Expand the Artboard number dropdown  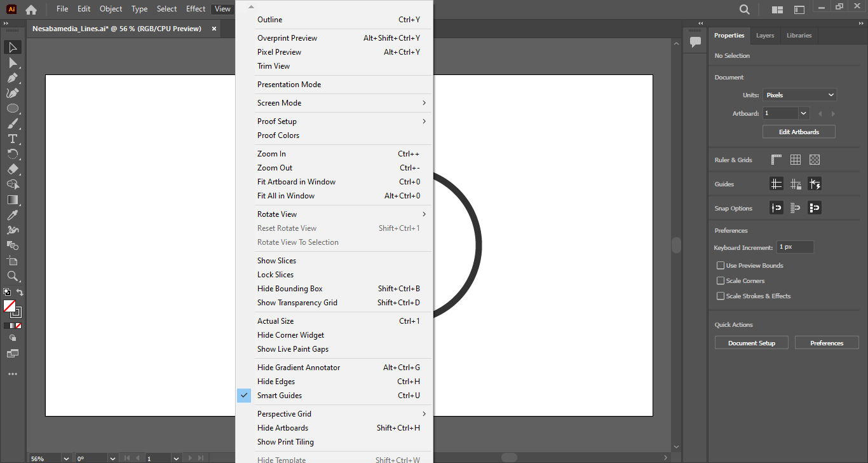[804, 113]
